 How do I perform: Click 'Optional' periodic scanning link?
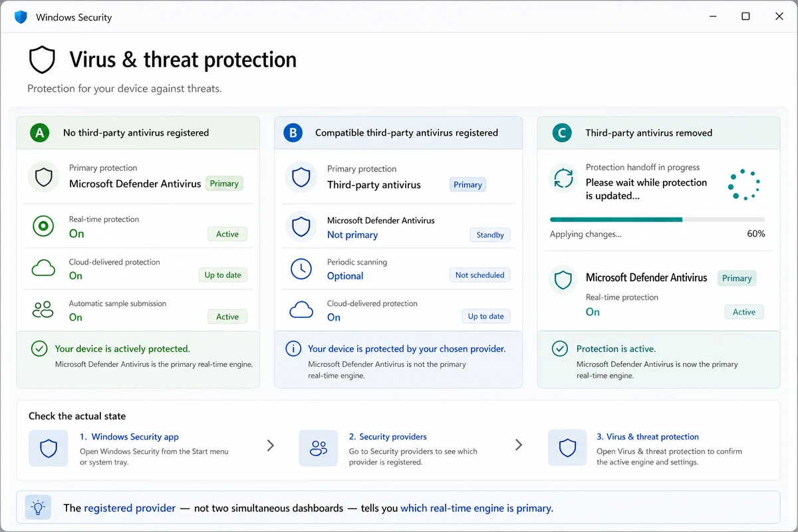345,276
